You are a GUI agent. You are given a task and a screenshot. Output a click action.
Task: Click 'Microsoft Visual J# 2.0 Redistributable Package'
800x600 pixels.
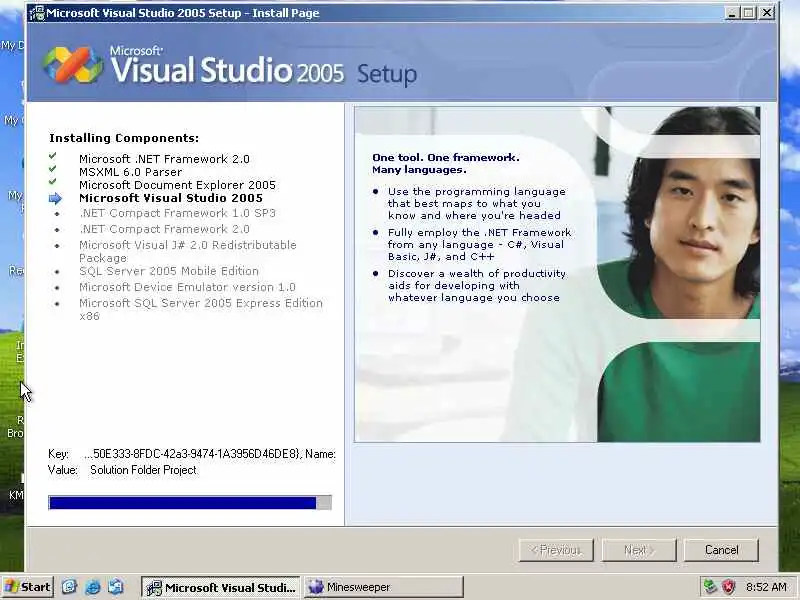coord(188,251)
